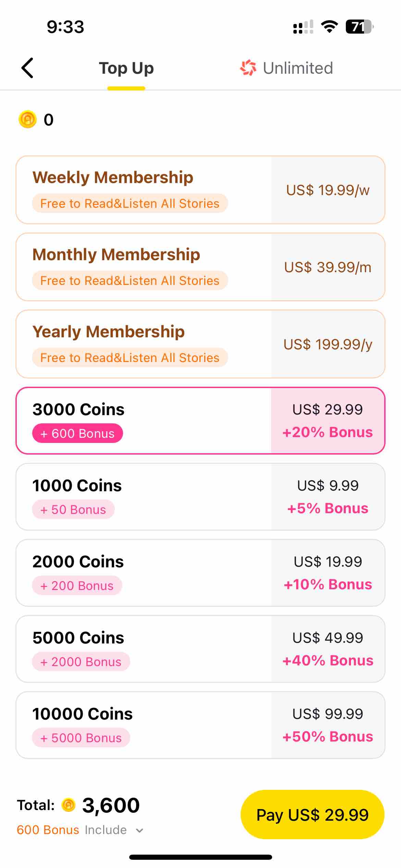Choose the 1000 Coins package
401x868 pixels.
pyautogui.click(x=200, y=497)
